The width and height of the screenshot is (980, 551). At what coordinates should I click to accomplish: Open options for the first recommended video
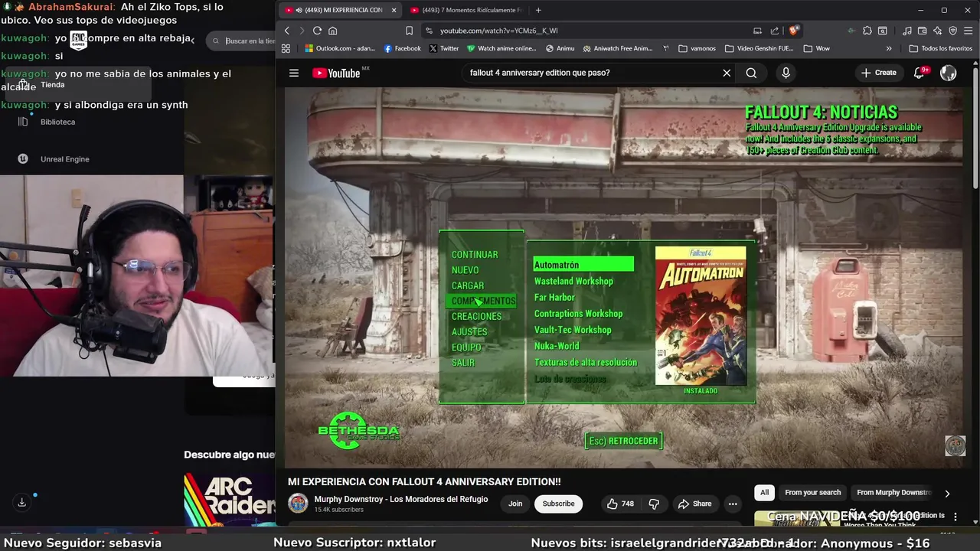[955, 517]
